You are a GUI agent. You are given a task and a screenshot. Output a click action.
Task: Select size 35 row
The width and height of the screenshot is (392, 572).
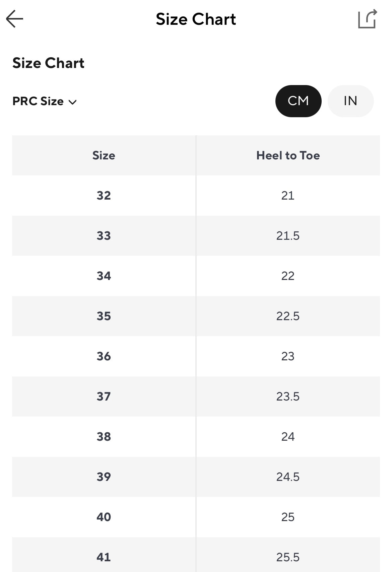[x=104, y=316]
